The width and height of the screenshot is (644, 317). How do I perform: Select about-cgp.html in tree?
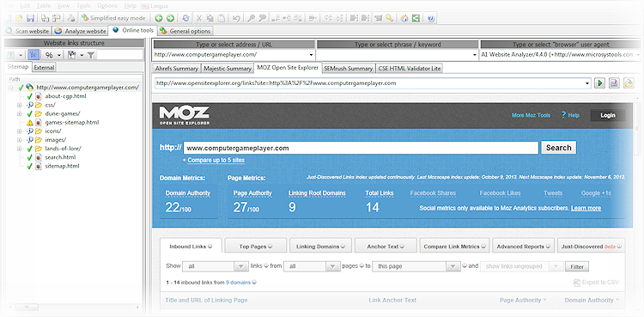point(65,96)
